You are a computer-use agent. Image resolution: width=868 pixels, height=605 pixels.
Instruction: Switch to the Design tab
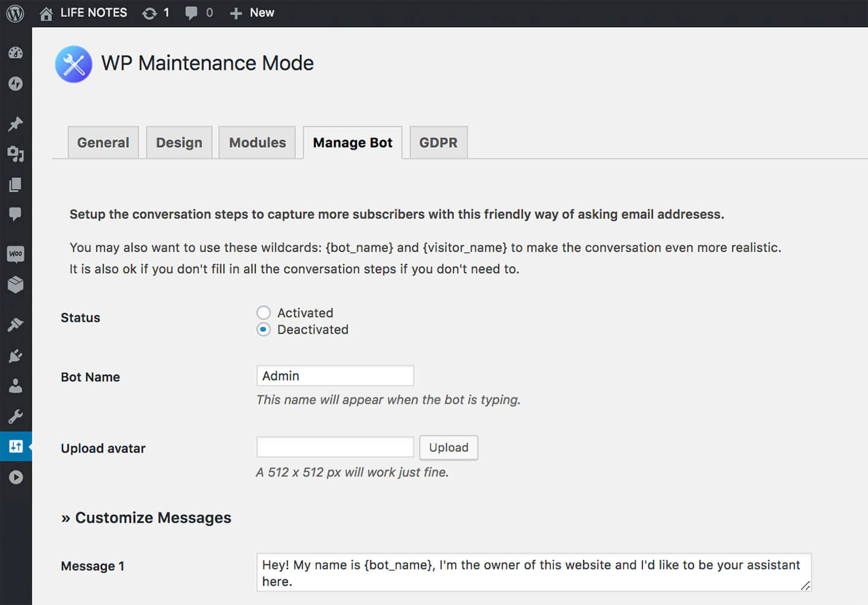coord(179,142)
